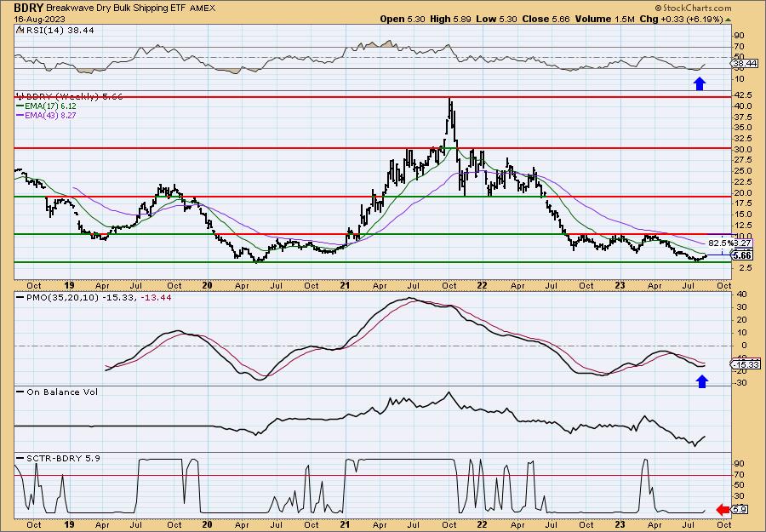This screenshot has height=532, width=766.
Task: Click the 42.5 price axis label
Action: tap(742, 94)
